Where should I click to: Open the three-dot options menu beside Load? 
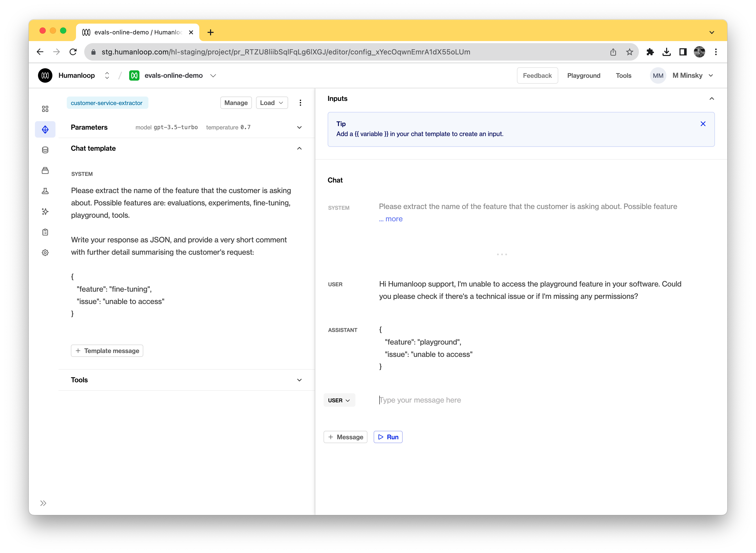point(300,103)
